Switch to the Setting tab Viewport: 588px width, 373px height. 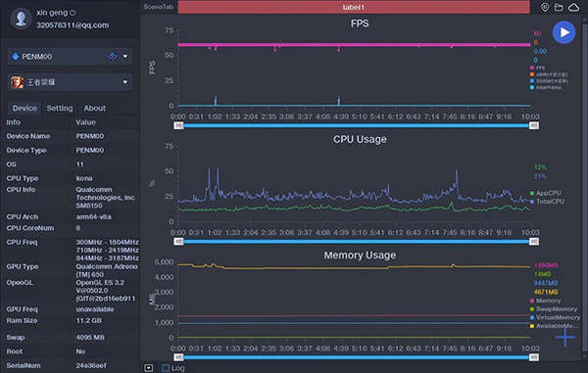click(x=60, y=109)
